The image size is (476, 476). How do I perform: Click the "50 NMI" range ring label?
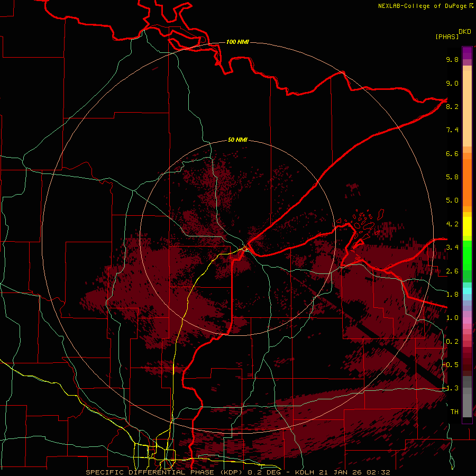(x=237, y=140)
